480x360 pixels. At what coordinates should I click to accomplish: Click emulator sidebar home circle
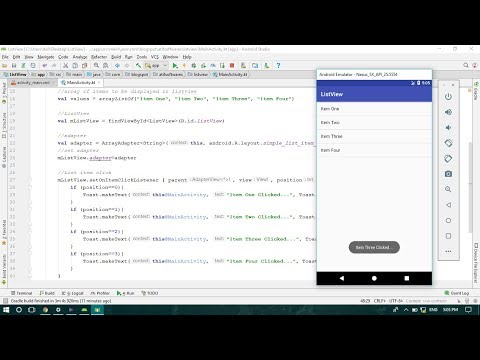pyautogui.click(x=448, y=220)
